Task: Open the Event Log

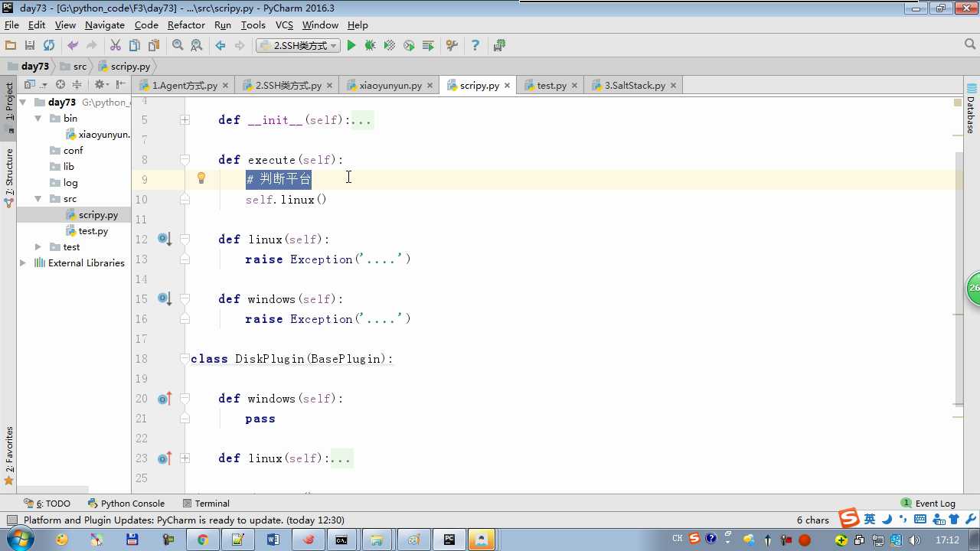Action: pyautogui.click(x=929, y=504)
